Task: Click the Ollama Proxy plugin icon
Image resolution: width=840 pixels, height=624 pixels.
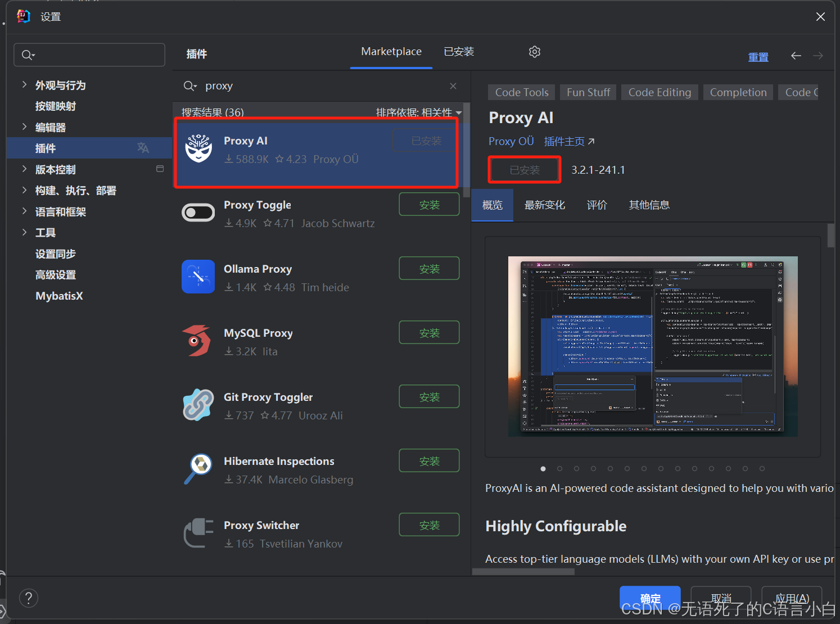Action: [x=198, y=276]
